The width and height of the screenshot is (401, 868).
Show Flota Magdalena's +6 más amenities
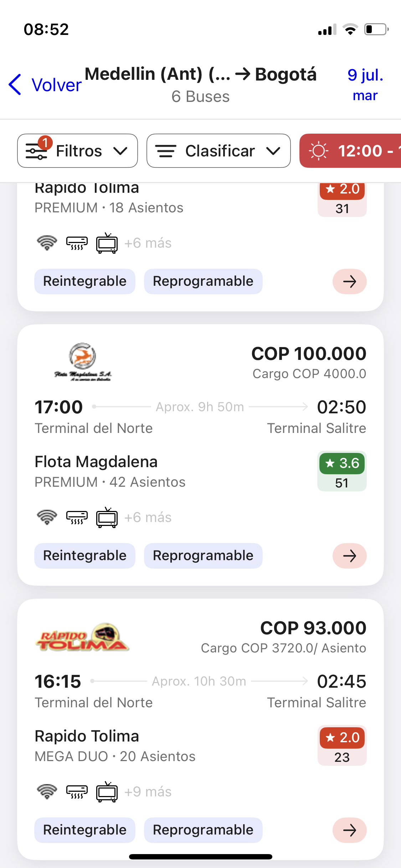[148, 517]
